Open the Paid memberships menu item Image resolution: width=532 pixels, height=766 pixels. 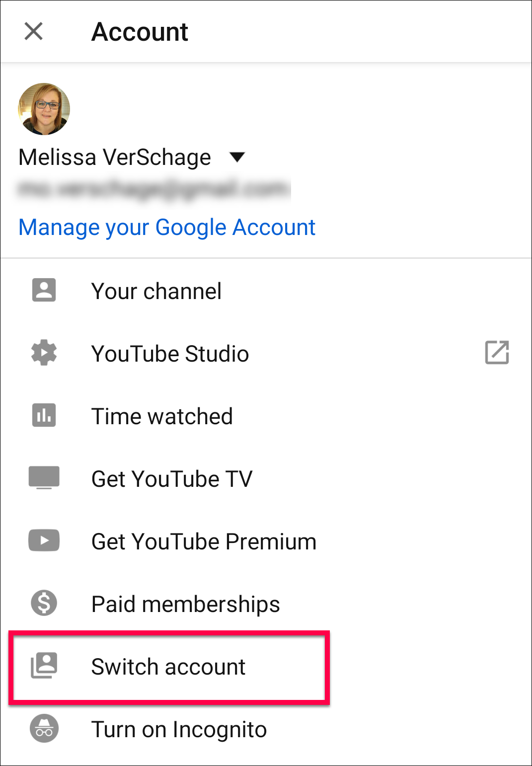tap(266, 604)
